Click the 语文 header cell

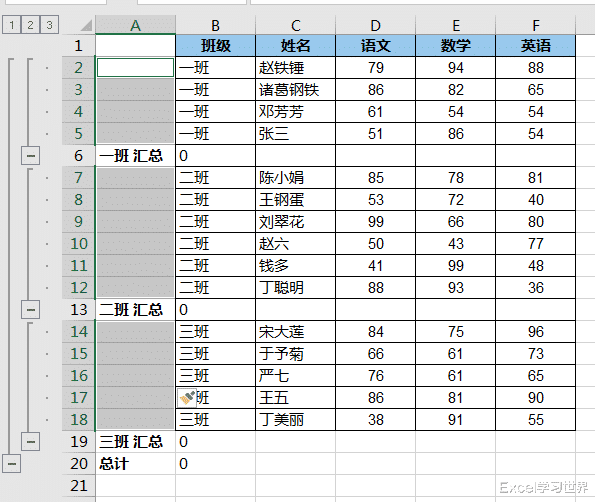[376, 46]
